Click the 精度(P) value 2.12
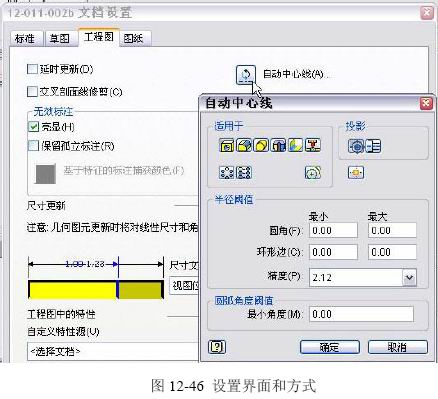The height and width of the screenshot is (399, 438). [322, 277]
